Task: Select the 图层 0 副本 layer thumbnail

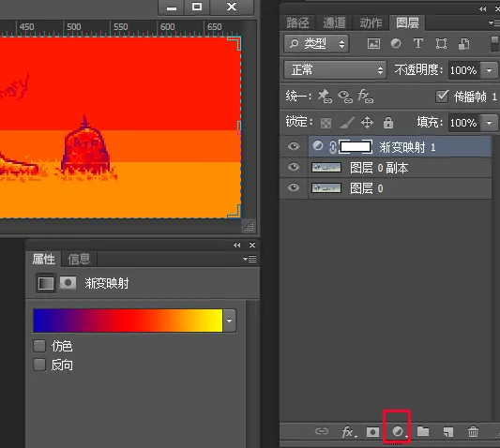Action: pyautogui.click(x=326, y=167)
